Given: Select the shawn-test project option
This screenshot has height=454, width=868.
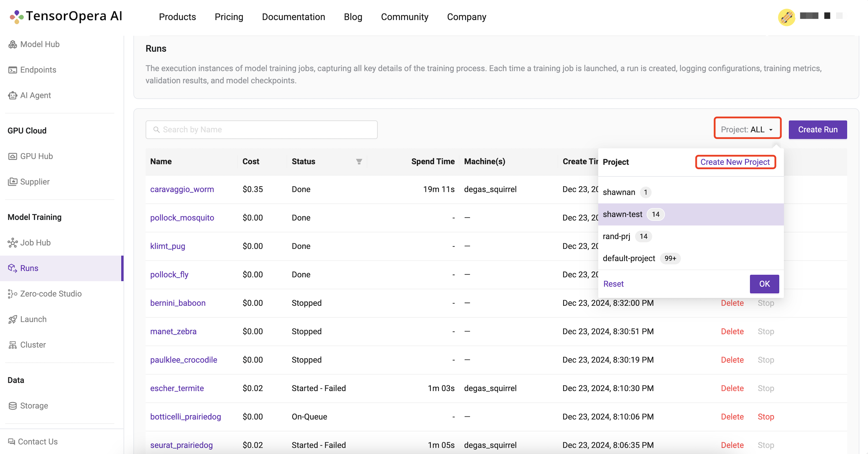Looking at the screenshot, I should pos(691,214).
